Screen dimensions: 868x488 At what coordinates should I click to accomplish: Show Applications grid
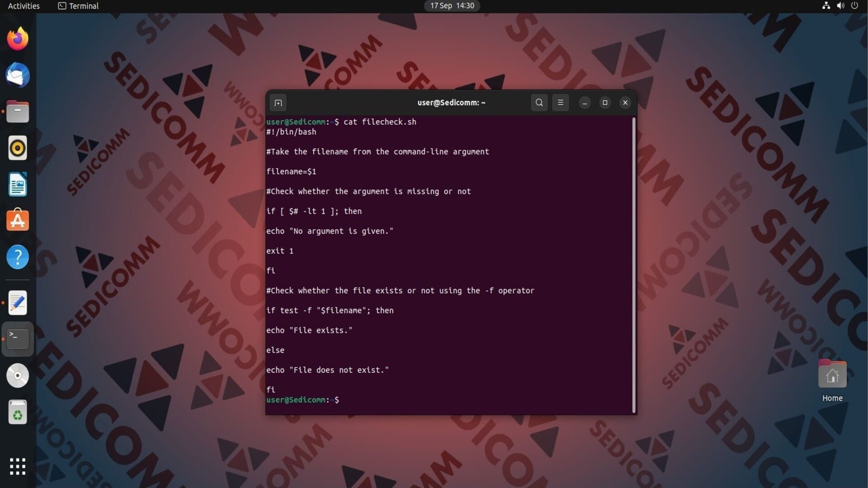[x=18, y=466]
